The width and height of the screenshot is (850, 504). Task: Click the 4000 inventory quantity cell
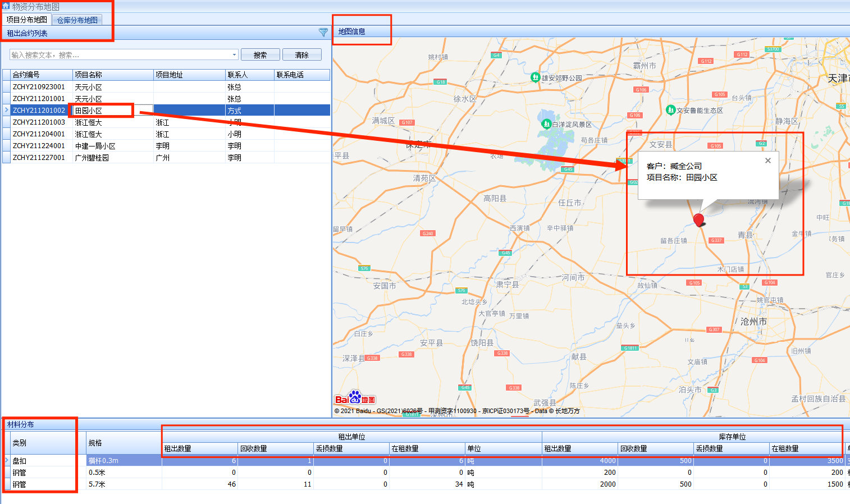[x=580, y=460]
